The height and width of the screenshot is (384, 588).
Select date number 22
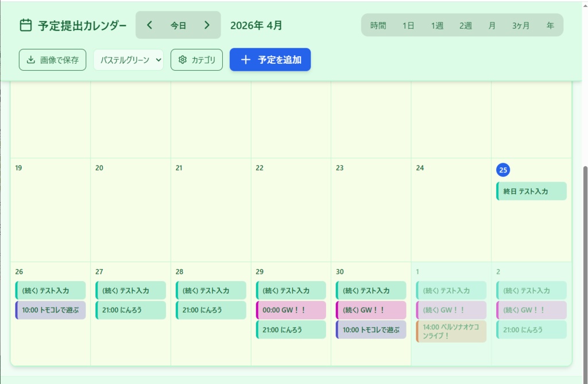260,168
